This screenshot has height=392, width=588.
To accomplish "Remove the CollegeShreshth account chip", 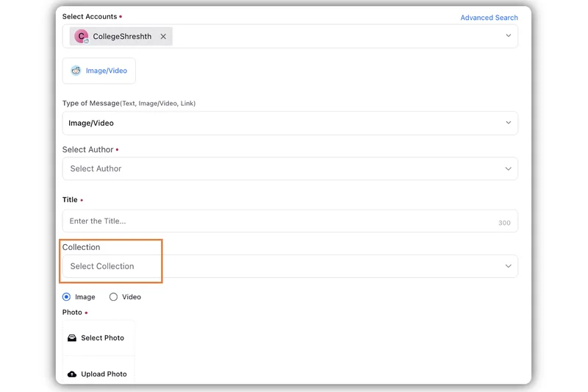I will (163, 37).
